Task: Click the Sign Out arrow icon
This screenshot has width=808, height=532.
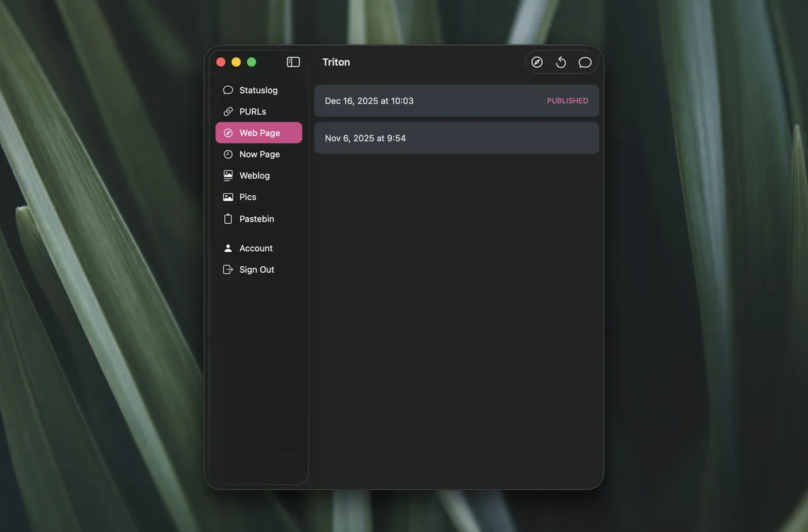Action: pos(228,269)
